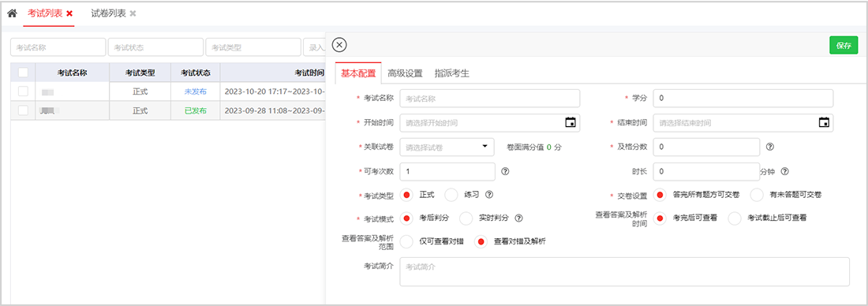Show help icon next to 可考次数
This screenshot has height=306, width=868.
505,172
